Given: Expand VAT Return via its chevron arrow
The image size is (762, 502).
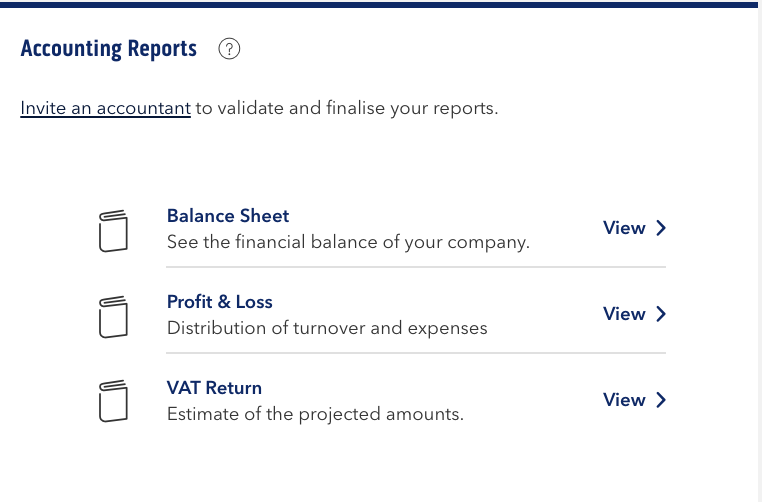Looking at the screenshot, I should coord(661,400).
